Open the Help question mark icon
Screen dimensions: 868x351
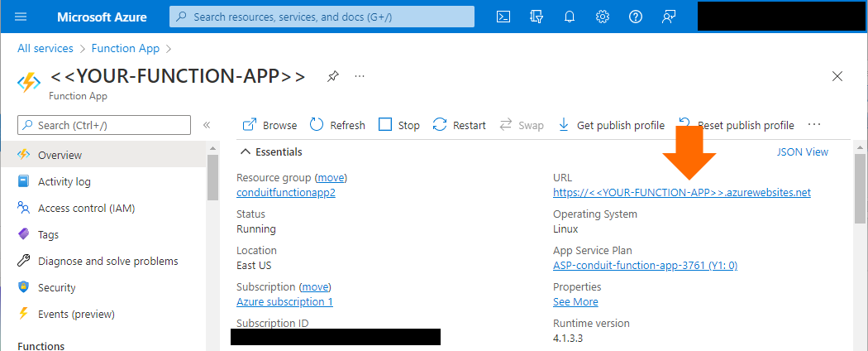click(x=636, y=17)
